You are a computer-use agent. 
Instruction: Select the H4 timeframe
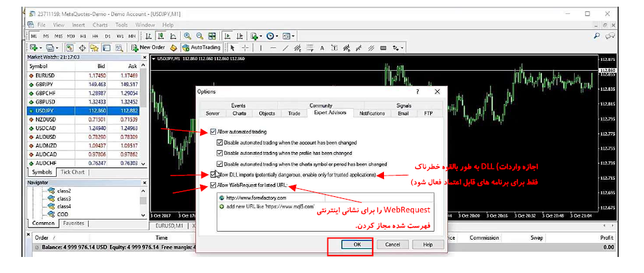tap(95, 36)
